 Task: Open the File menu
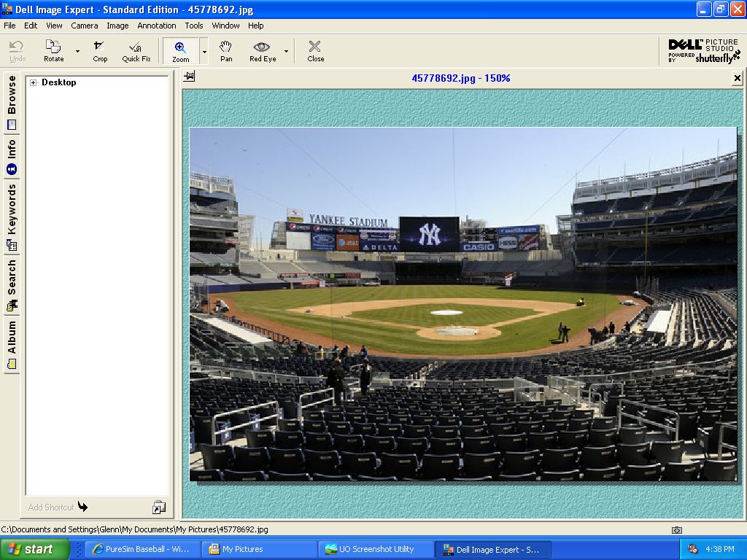(x=9, y=26)
